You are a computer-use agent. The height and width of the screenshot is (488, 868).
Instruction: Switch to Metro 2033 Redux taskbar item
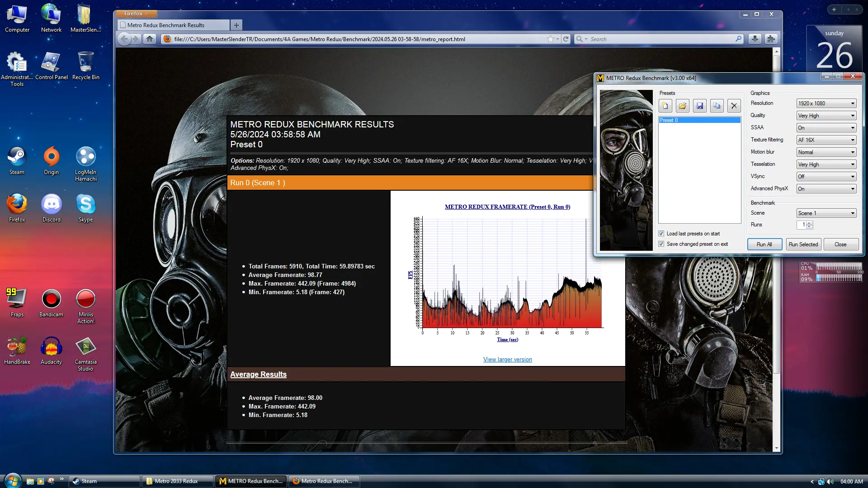pyautogui.click(x=177, y=481)
